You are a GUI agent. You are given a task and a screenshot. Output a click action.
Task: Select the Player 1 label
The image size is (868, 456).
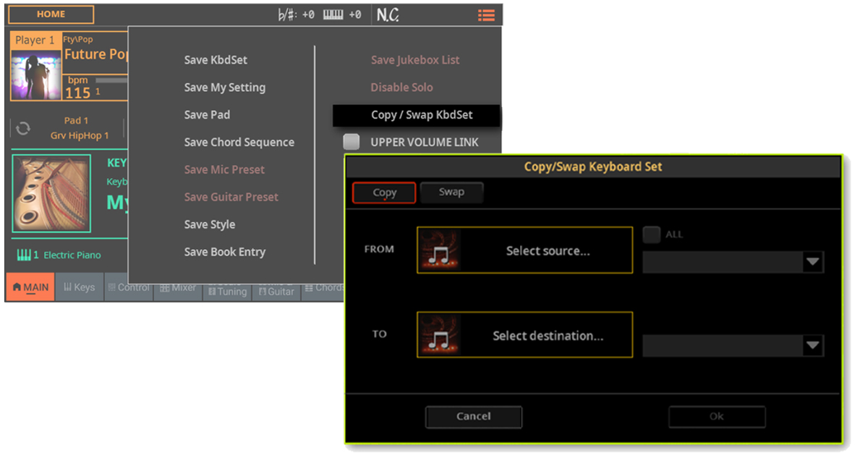pyautogui.click(x=35, y=41)
